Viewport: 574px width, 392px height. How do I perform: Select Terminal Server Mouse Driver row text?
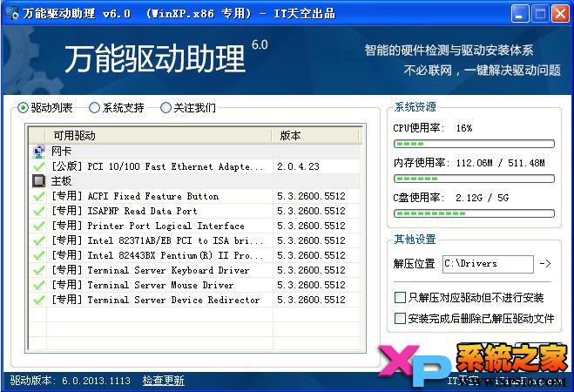pyautogui.click(x=142, y=285)
